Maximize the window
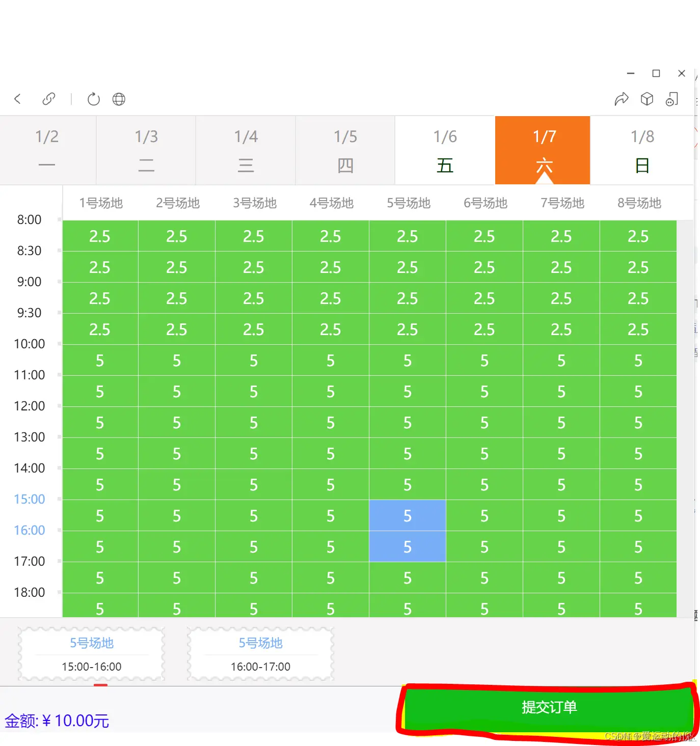The height and width of the screenshot is (746, 700). click(x=656, y=73)
